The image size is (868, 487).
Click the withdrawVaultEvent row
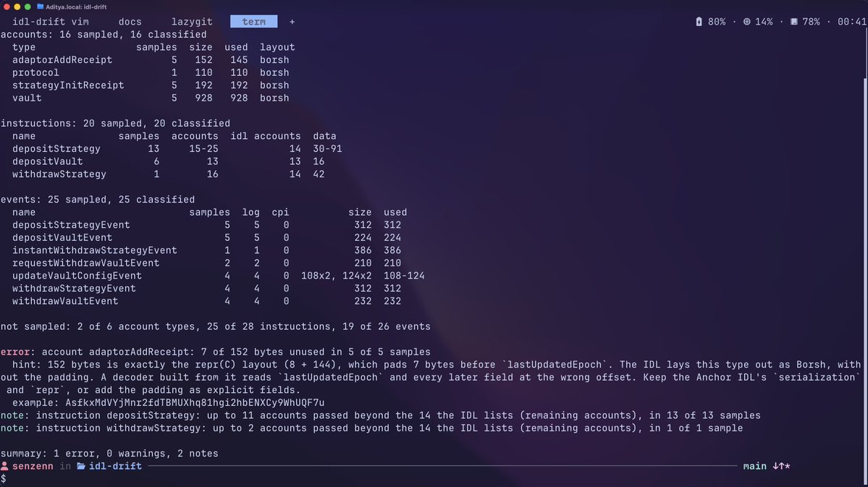click(x=206, y=302)
